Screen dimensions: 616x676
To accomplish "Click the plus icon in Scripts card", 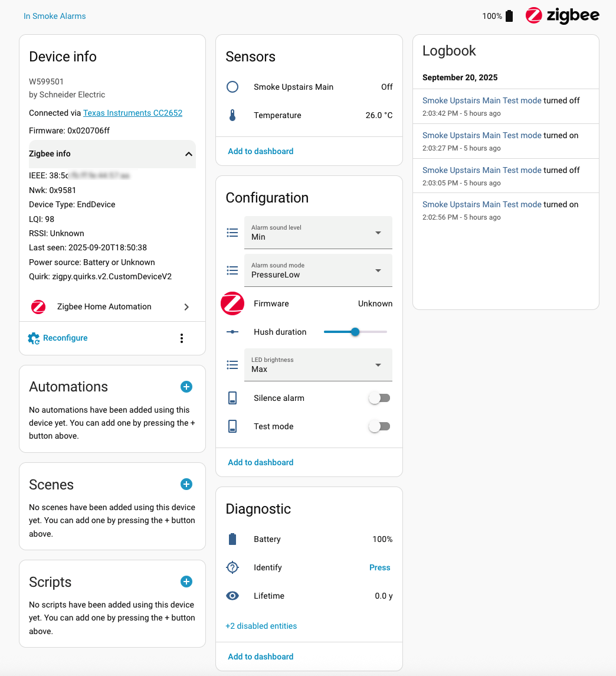I will tap(186, 582).
